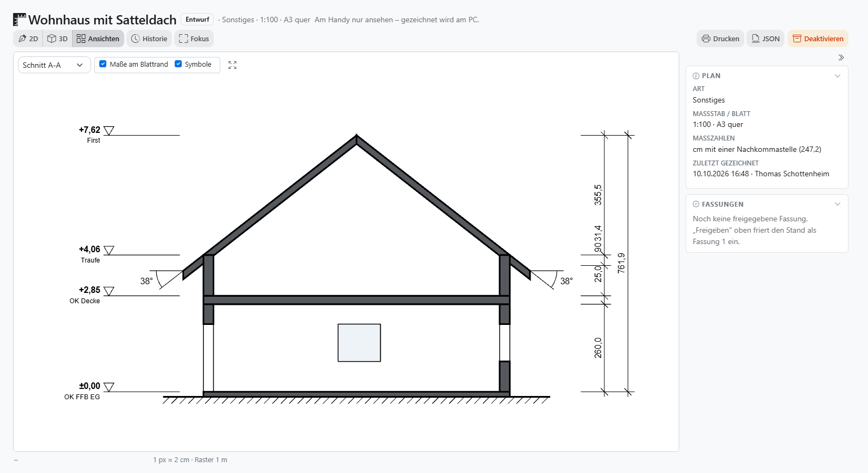This screenshot has height=473, width=868.
Task: Switch to the 2D tab
Action: 28,39
